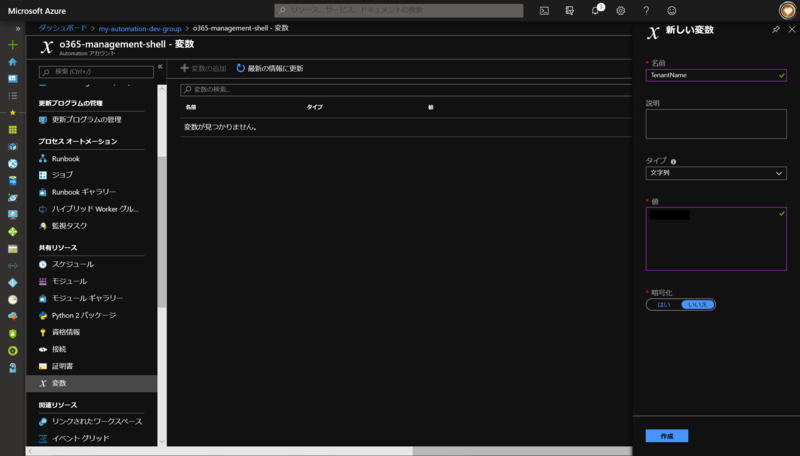The image size is (800, 456).
Task: Open ハイブリッド Worker グループ menu item
Action: click(x=92, y=209)
